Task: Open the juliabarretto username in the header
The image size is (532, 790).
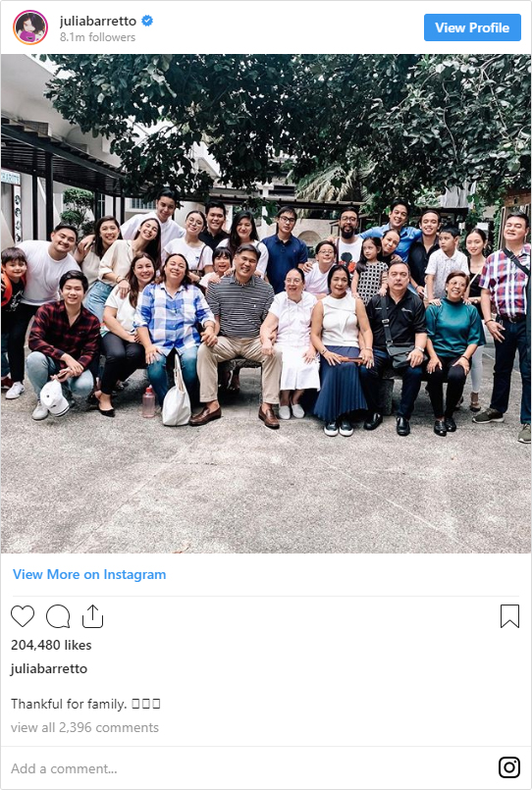Action: point(98,21)
